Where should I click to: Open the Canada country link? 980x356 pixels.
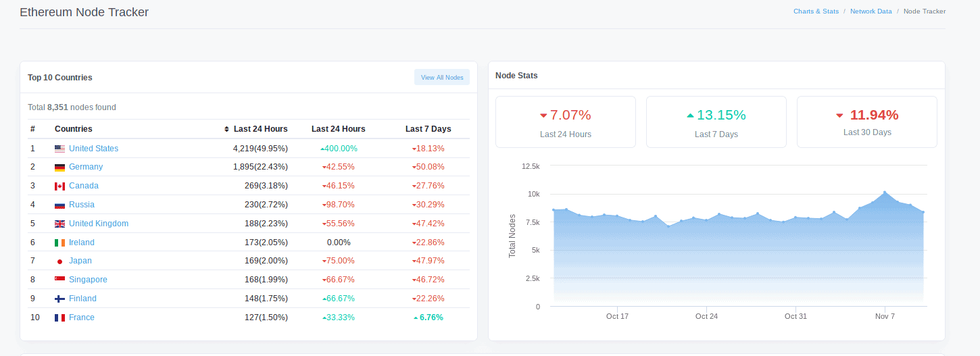(84, 186)
